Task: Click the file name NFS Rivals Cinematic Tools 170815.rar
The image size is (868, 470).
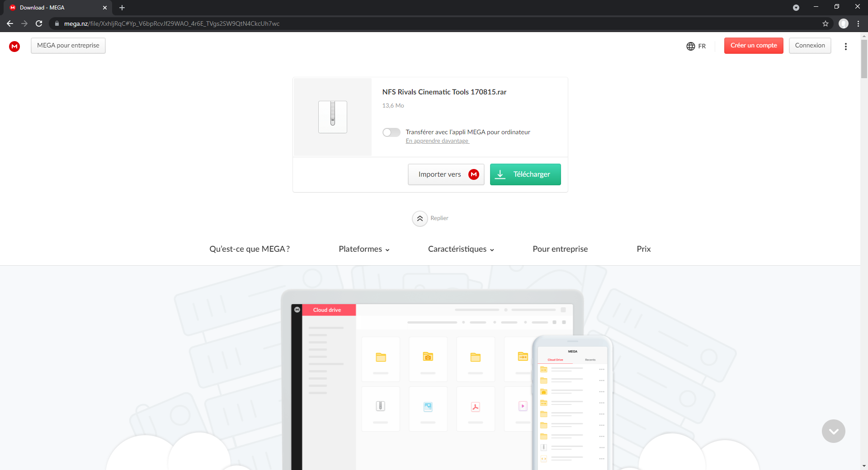Action: point(444,92)
